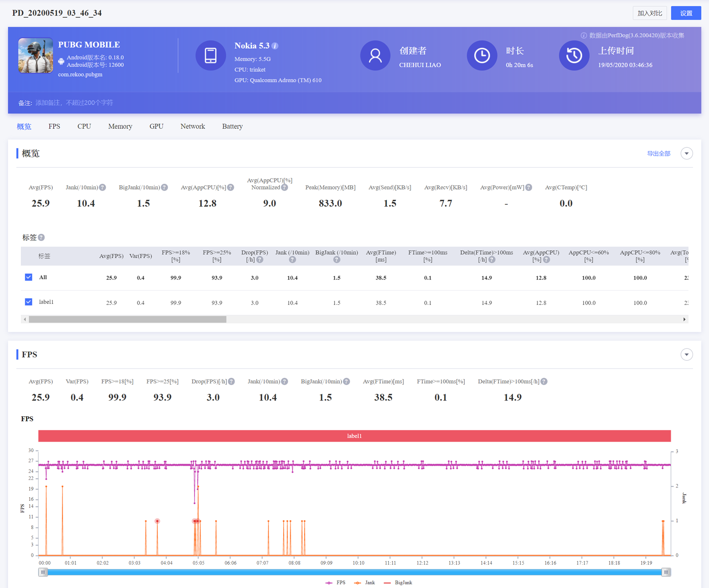
Task: Click the help icon beside Drop(FPS)[/h] in FPS section
Action: 231,381
